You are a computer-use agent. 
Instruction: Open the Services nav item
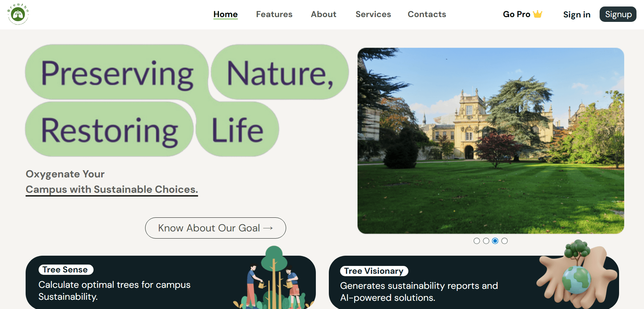[x=373, y=14]
